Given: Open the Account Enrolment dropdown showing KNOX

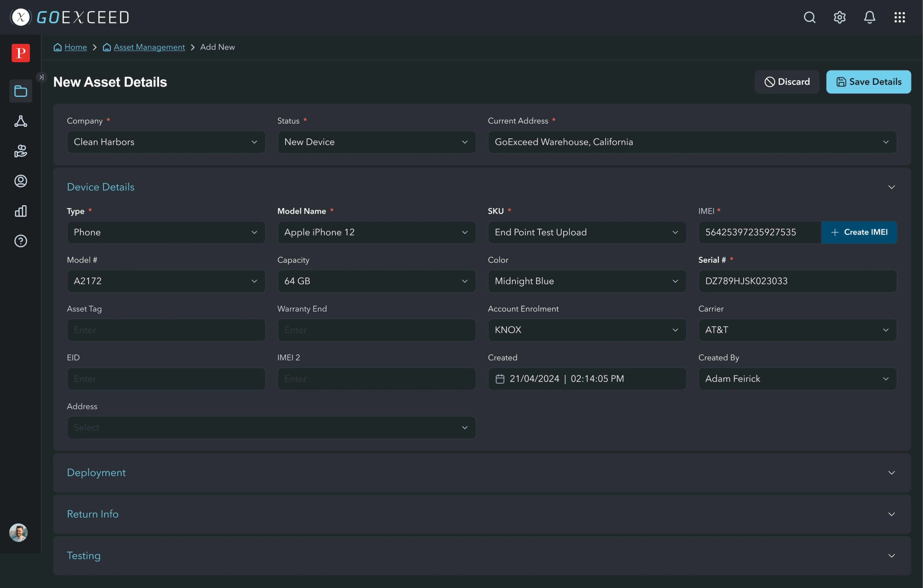Looking at the screenshot, I should (587, 330).
